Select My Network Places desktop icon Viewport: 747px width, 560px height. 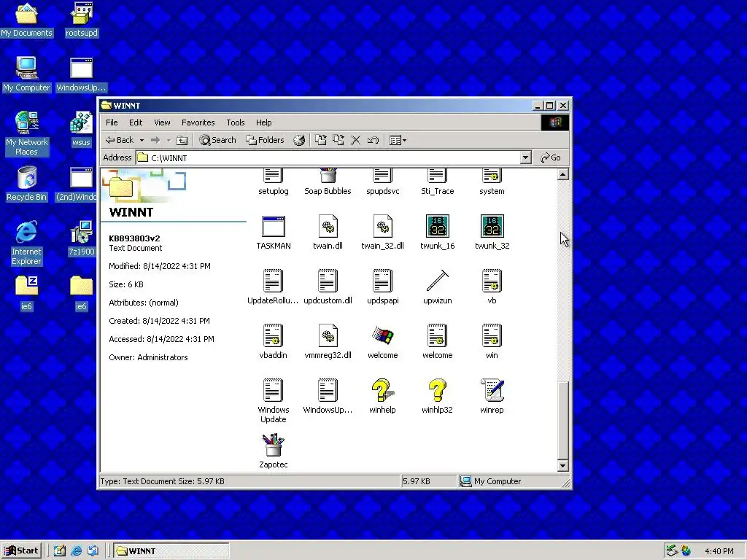(26, 134)
